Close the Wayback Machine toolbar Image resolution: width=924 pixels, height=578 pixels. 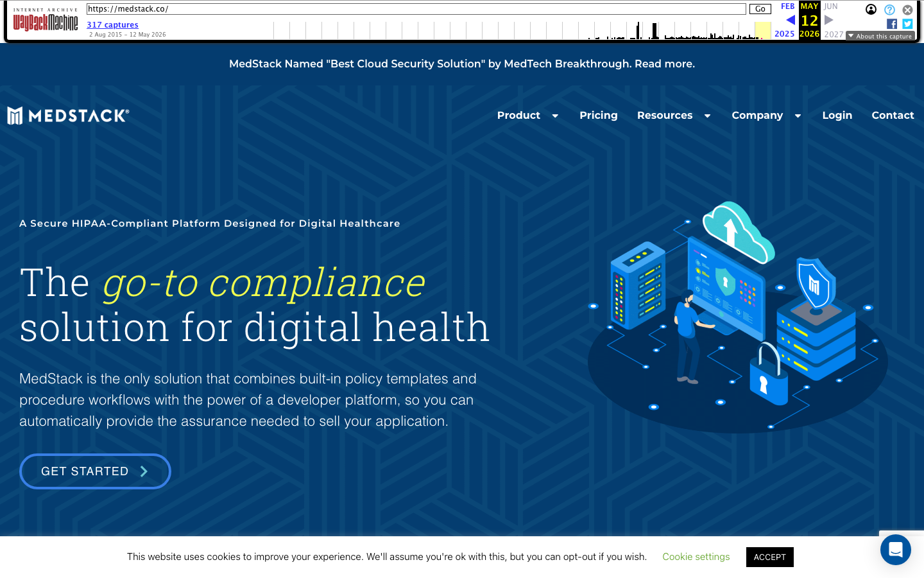[x=907, y=10]
